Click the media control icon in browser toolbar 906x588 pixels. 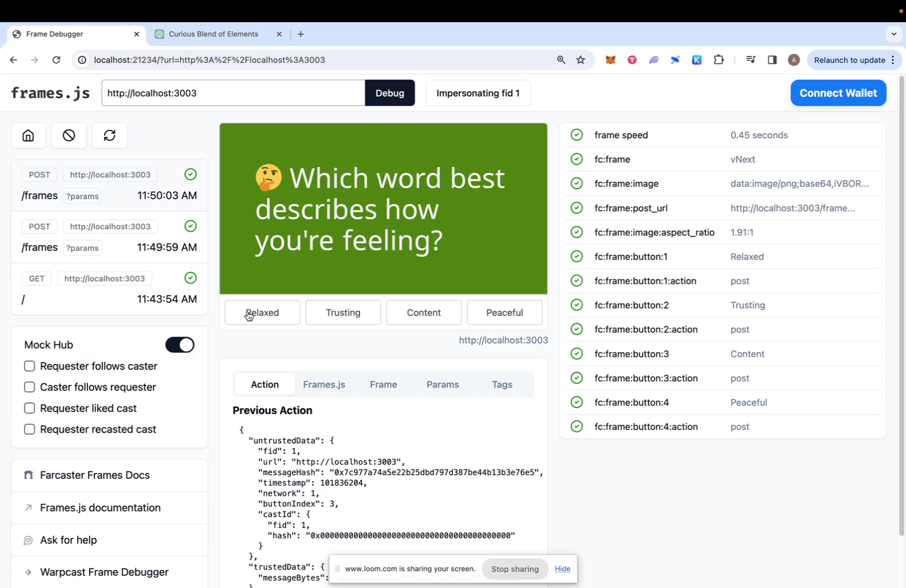tap(750, 60)
